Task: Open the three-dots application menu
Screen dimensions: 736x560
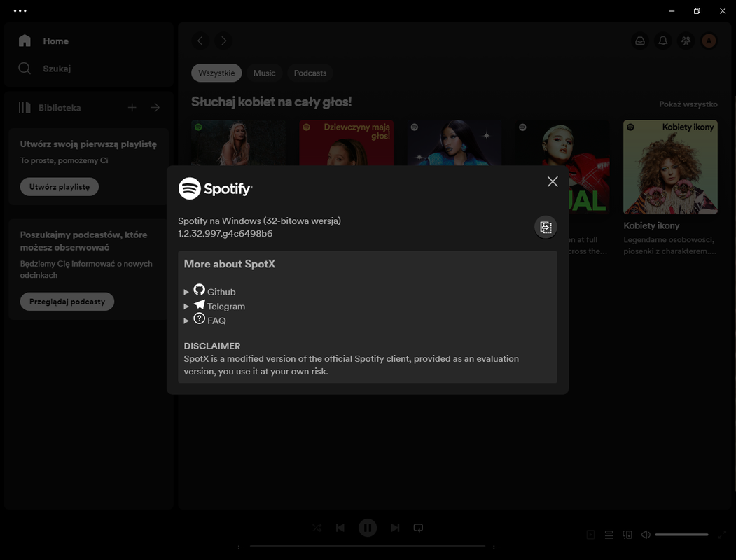Action: point(20,10)
